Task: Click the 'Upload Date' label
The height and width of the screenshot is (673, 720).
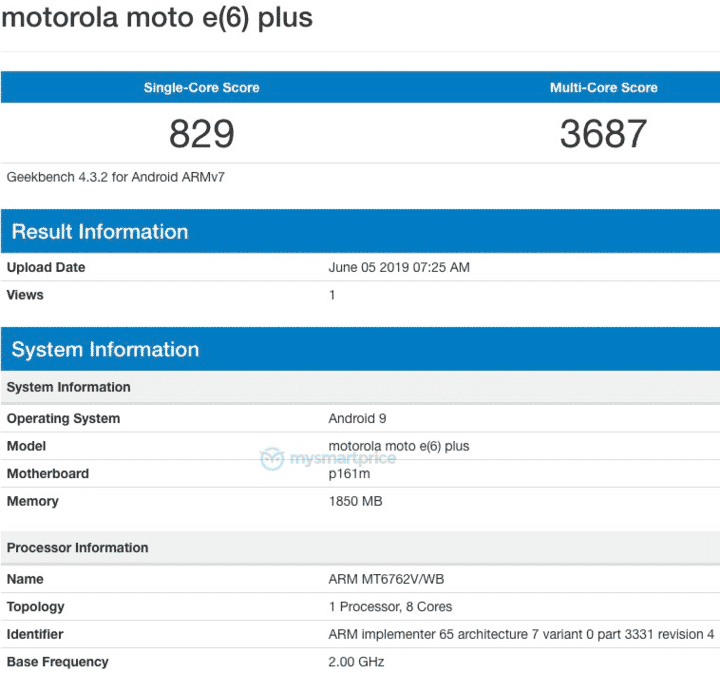Action: (46, 267)
